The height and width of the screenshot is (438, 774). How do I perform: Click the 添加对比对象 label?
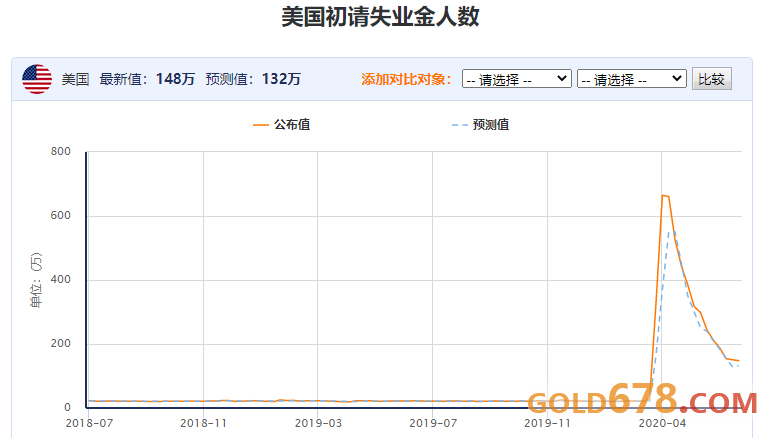406,79
